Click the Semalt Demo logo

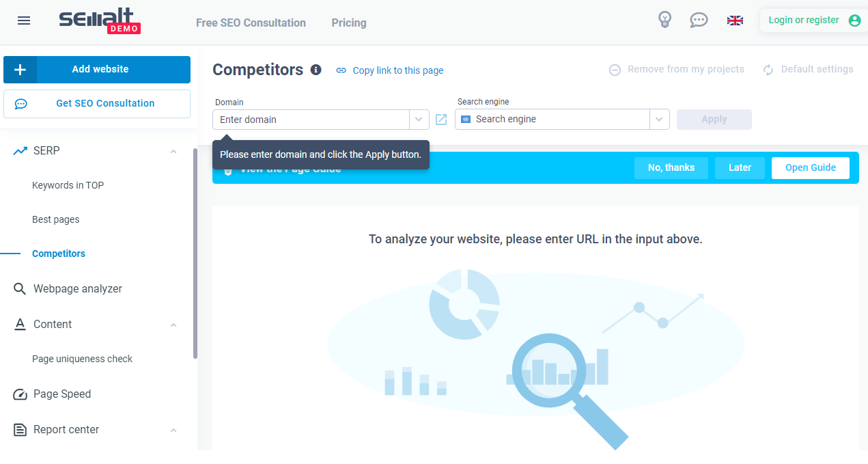pos(99,21)
